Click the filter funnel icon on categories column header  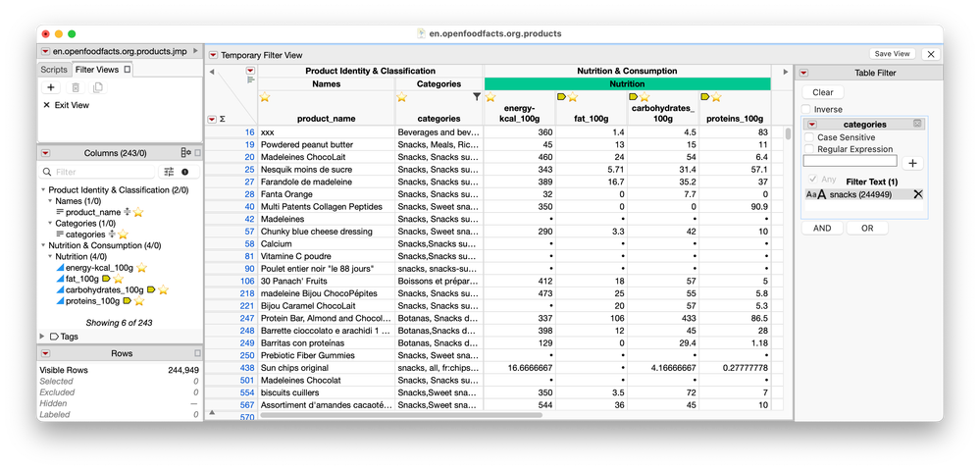pyautogui.click(x=477, y=97)
